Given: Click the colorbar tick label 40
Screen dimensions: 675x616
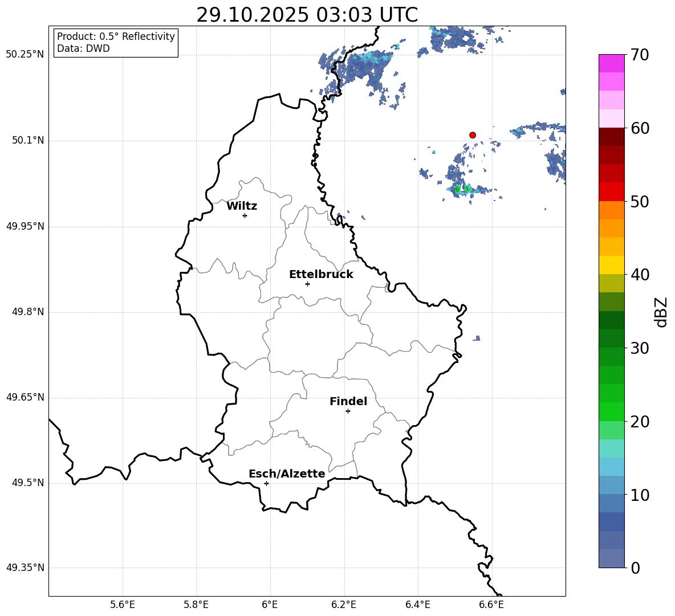Looking at the screenshot, I should pyautogui.click(x=640, y=275).
